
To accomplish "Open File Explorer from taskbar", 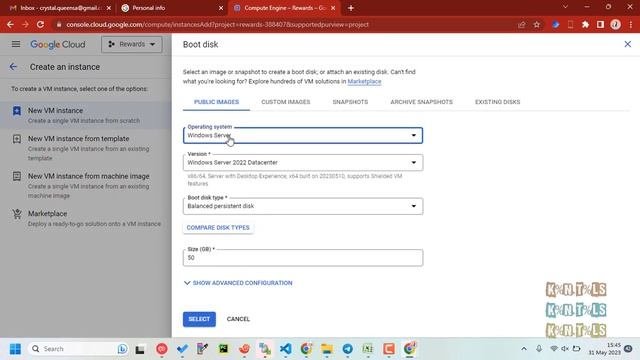I will pos(327,349).
